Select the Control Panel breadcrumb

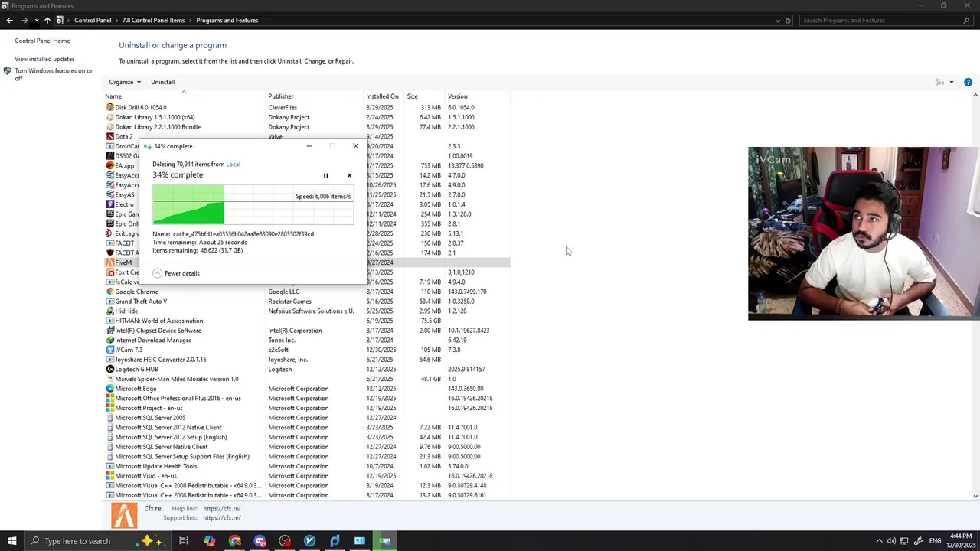click(93, 21)
